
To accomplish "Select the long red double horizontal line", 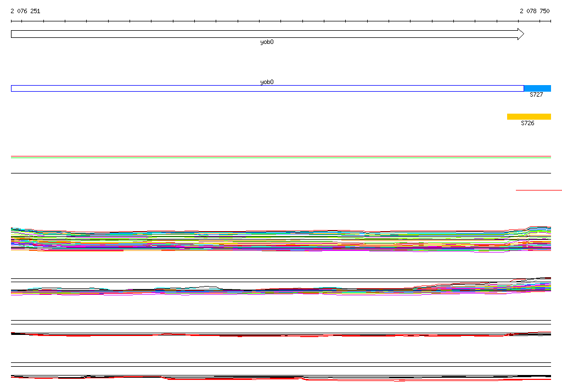I will pos(280,157).
